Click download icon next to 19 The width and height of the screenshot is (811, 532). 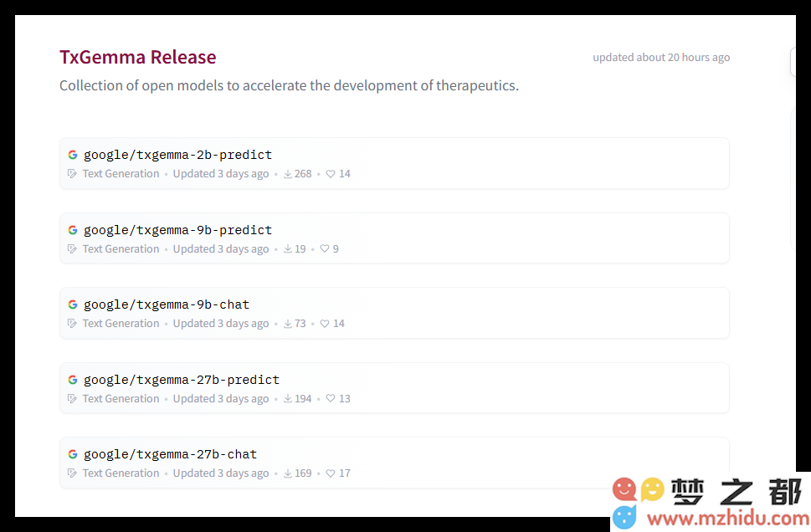click(288, 249)
